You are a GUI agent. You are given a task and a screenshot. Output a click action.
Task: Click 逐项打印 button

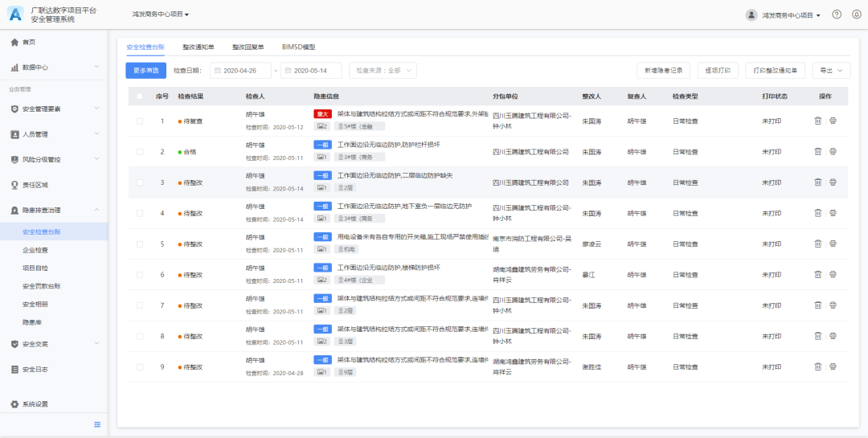click(x=718, y=71)
